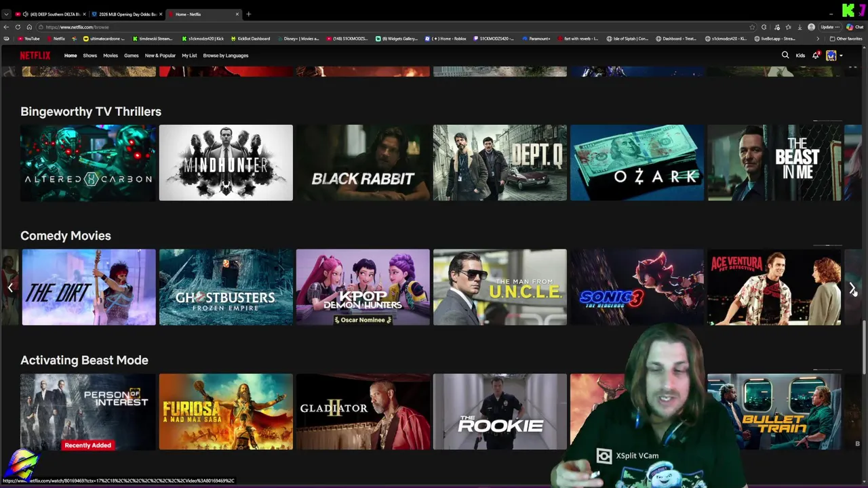This screenshot has height=488, width=868.
Task: Open a new browser tab
Action: [x=248, y=14]
